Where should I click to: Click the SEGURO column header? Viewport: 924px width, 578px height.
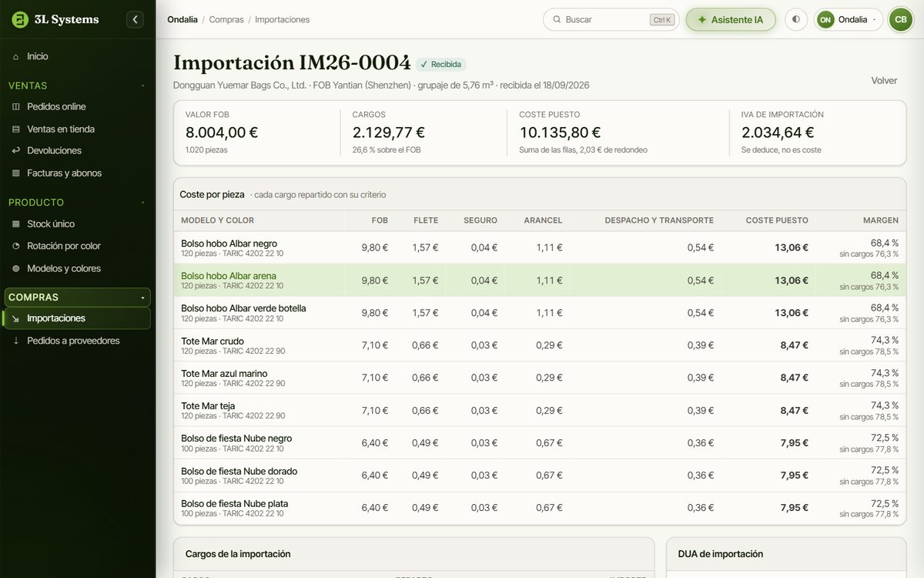pos(480,220)
